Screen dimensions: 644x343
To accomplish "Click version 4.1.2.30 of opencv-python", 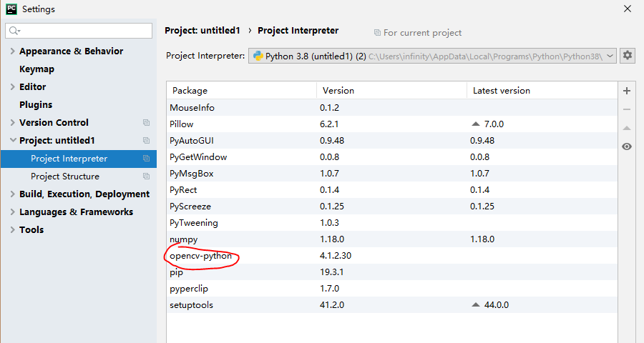I will (x=336, y=255).
